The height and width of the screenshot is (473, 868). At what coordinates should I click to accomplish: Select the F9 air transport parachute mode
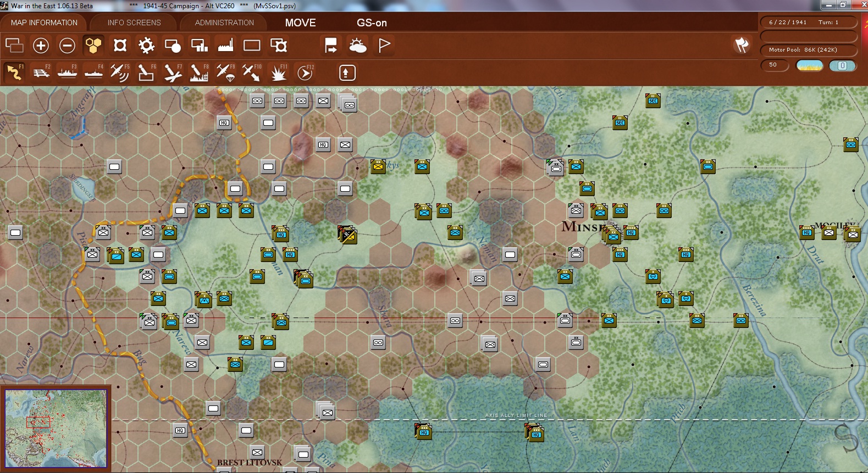pos(225,73)
